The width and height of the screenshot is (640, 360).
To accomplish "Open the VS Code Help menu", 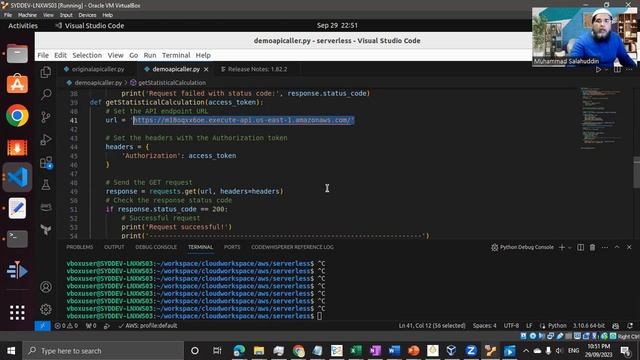I will pos(203,55).
